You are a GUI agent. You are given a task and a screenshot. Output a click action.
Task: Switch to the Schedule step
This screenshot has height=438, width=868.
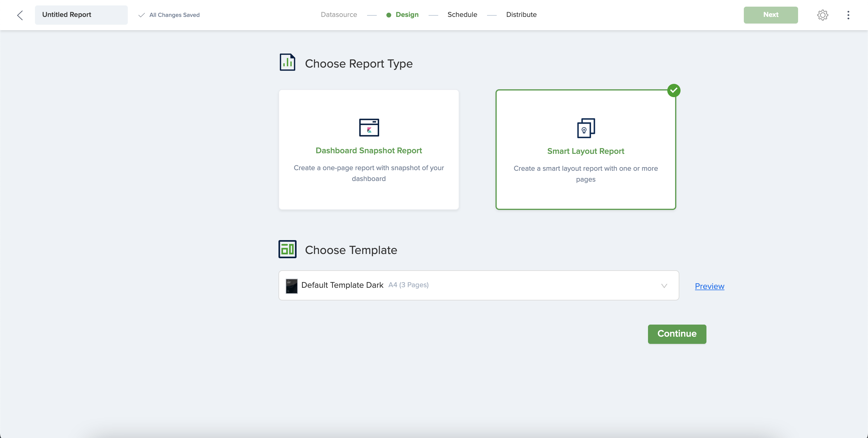click(462, 15)
